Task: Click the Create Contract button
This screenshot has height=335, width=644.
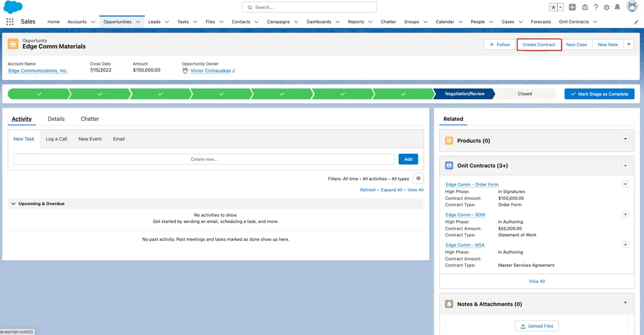Action: click(539, 44)
